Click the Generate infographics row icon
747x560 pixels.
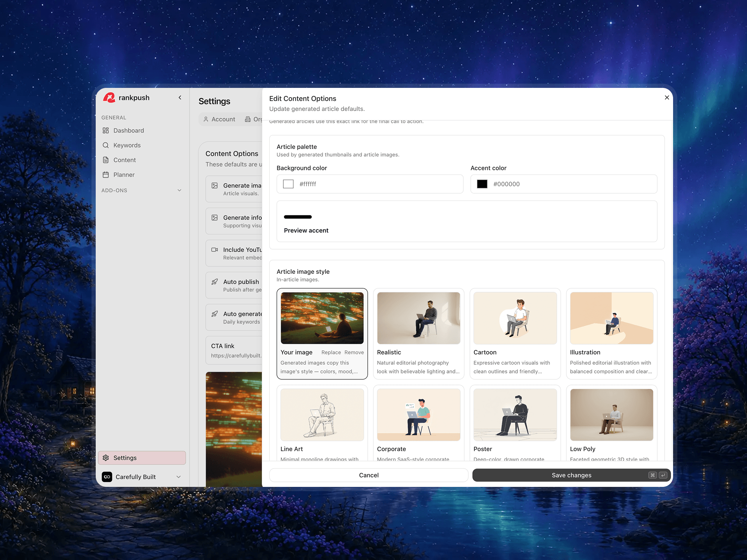pyautogui.click(x=214, y=218)
